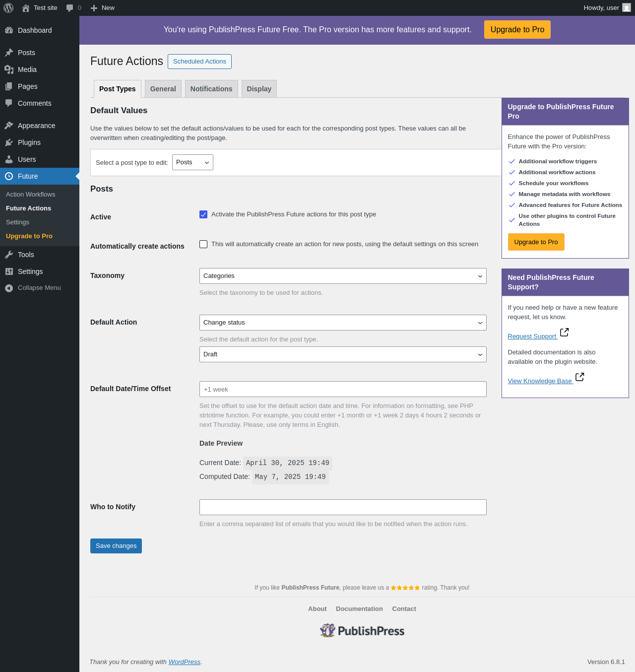
Task: Click the Collapse Menu arrow icon
Action: click(x=9, y=288)
